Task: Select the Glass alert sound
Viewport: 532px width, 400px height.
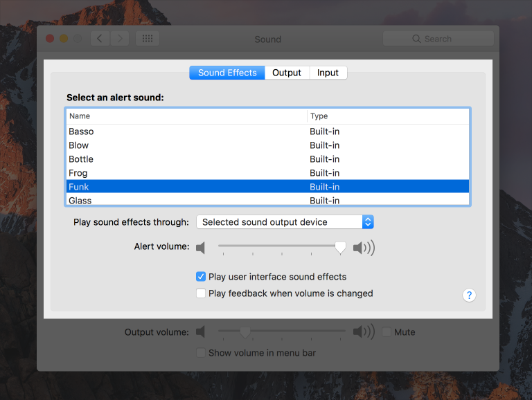Action: 267,200
